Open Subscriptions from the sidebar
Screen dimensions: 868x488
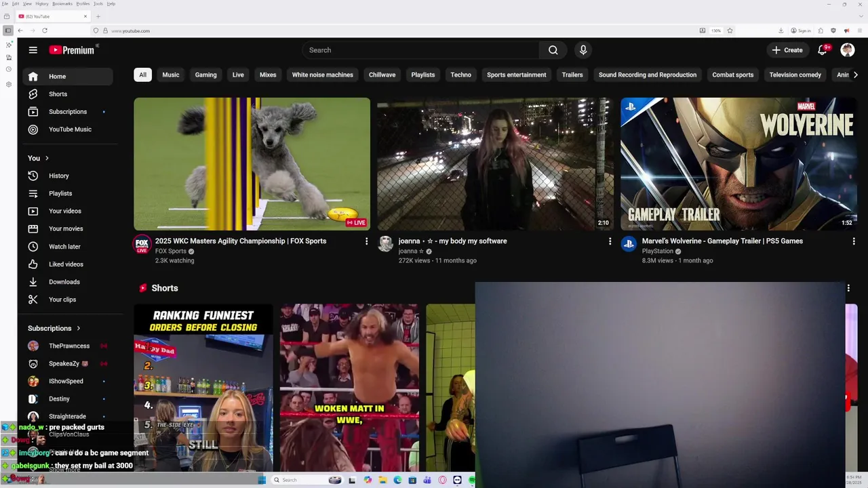coord(68,112)
